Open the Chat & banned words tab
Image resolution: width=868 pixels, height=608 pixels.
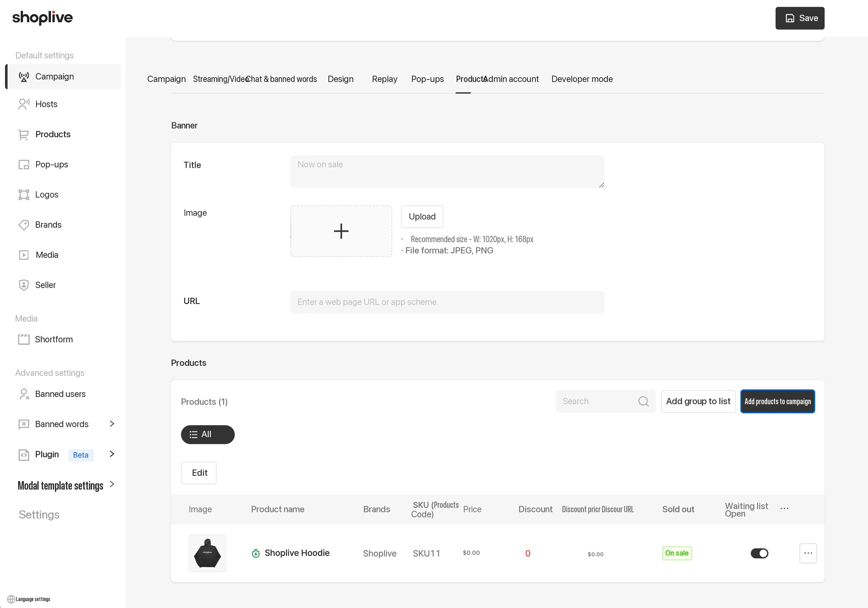(282, 79)
